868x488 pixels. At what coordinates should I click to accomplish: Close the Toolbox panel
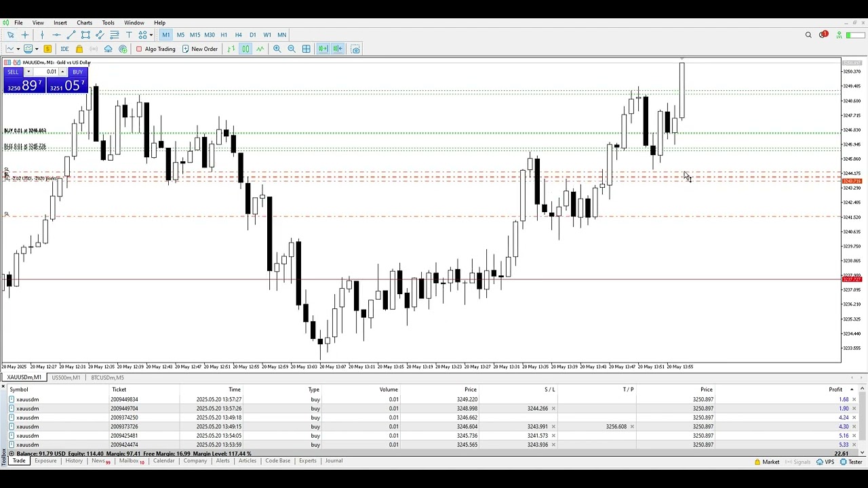tap(3, 386)
